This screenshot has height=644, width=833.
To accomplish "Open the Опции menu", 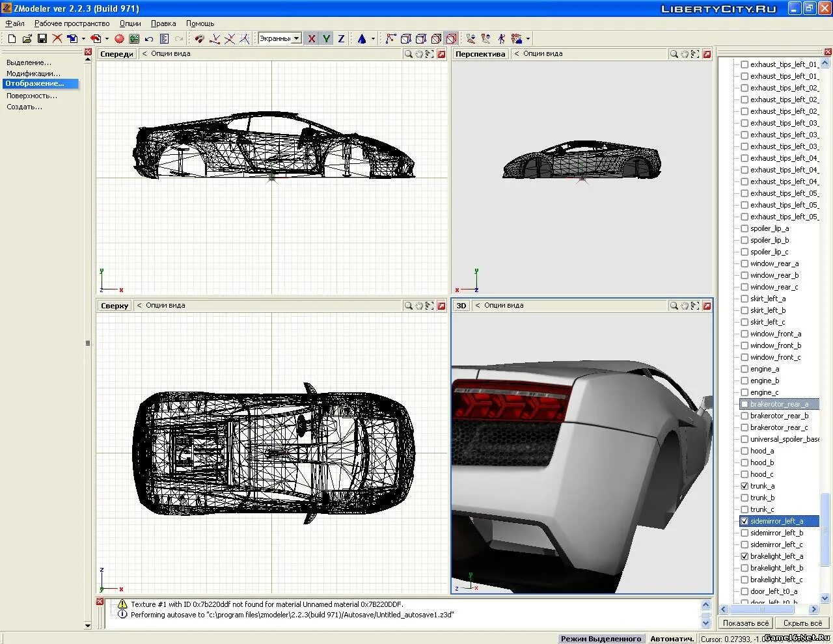I will click(130, 23).
